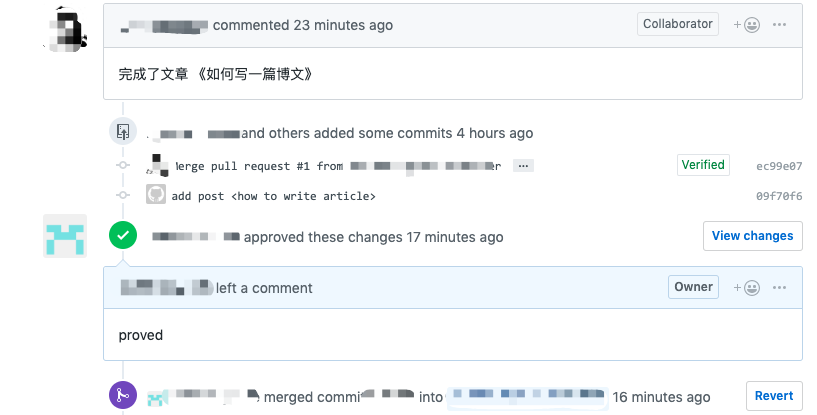Revert the merged pull request
Viewport: 817px width, 415px height.
[x=774, y=396]
